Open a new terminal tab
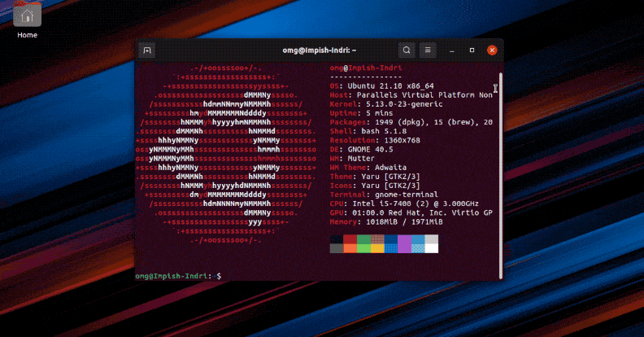This screenshot has width=644, height=337. [x=147, y=50]
